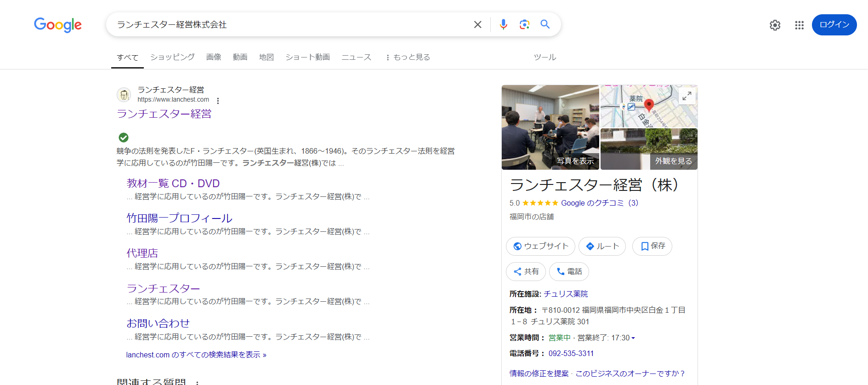This screenshot has height=385, width=868.
Task: Click the 共有 share button
Action: (526, 271)
